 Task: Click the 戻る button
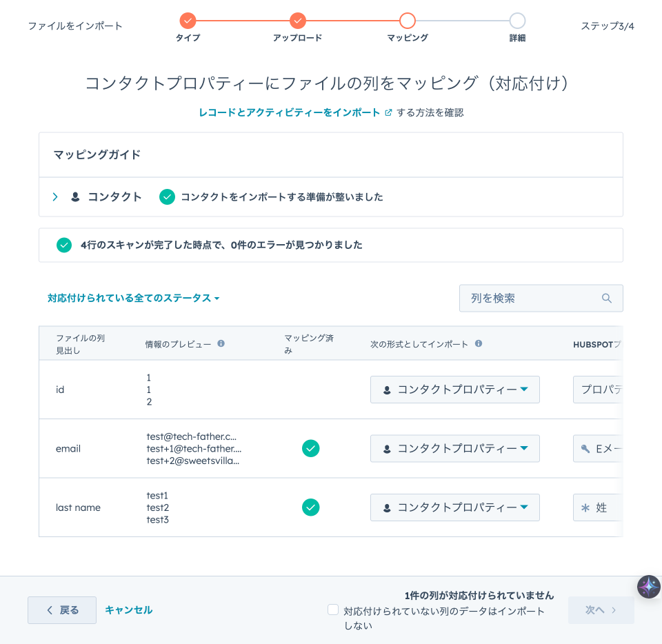[62, 610]
